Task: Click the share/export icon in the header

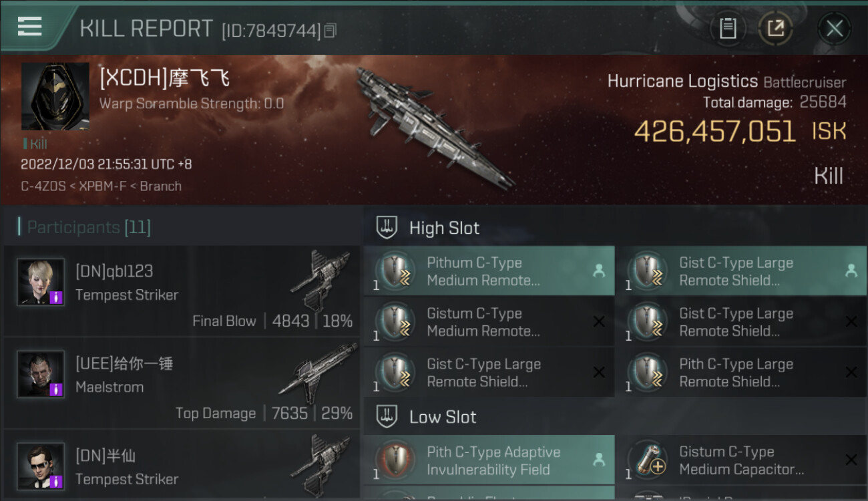Action: point(776,28)
